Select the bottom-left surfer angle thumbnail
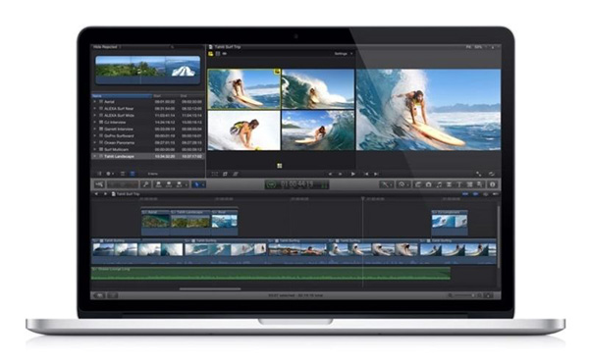Viewport: 589px width, 364px height. pyautogui.click(x=244, y=130)
